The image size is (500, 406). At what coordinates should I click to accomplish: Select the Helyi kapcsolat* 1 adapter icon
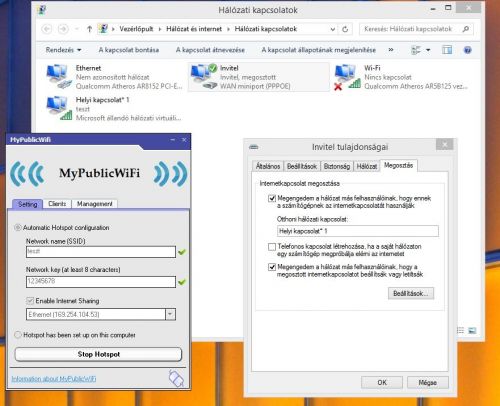pyautogui.click(x=59, y=108)
